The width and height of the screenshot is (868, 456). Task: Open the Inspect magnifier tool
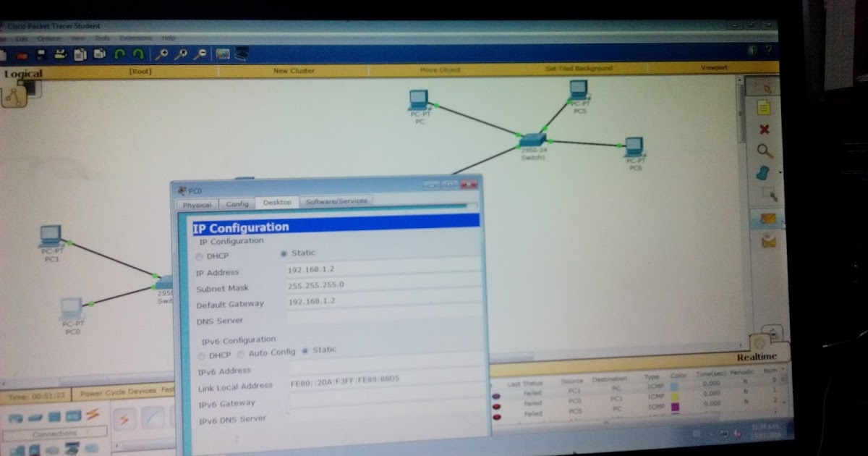[x=765, y=150]
